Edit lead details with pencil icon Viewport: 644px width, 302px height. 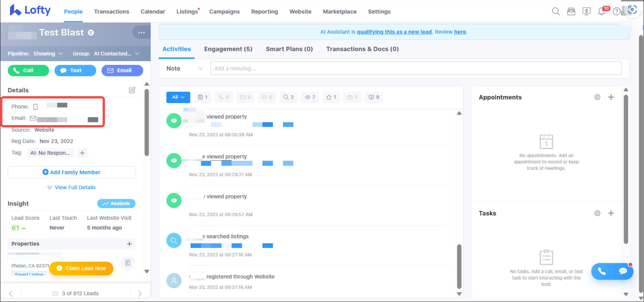click(132, 90)
